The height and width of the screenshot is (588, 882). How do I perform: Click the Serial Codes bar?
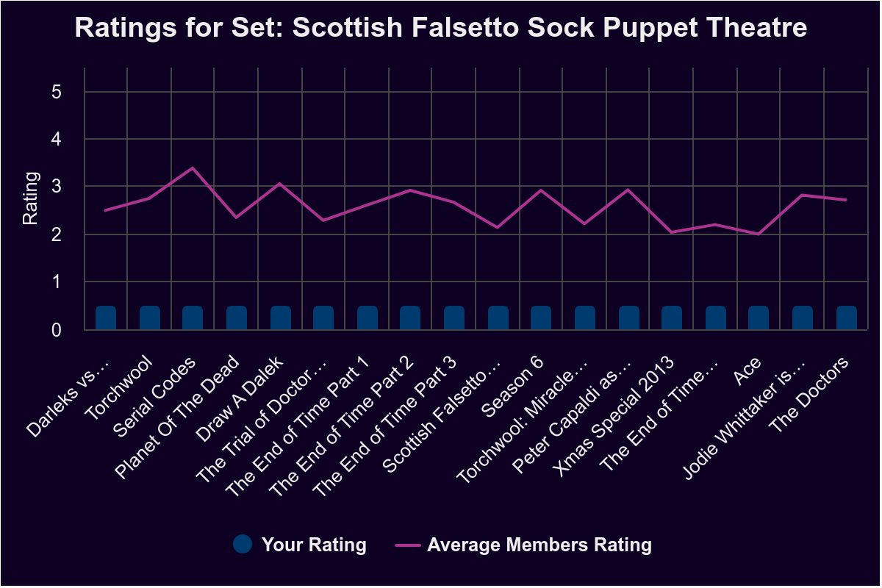tap(193, 318)
